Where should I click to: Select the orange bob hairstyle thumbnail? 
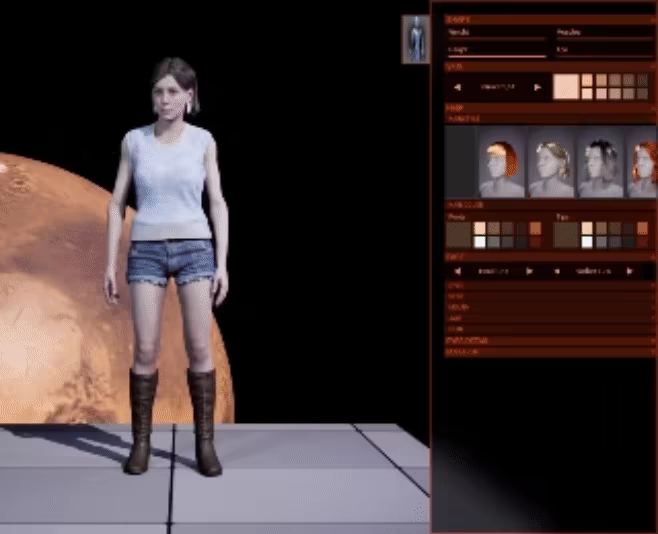pos(501,162)
